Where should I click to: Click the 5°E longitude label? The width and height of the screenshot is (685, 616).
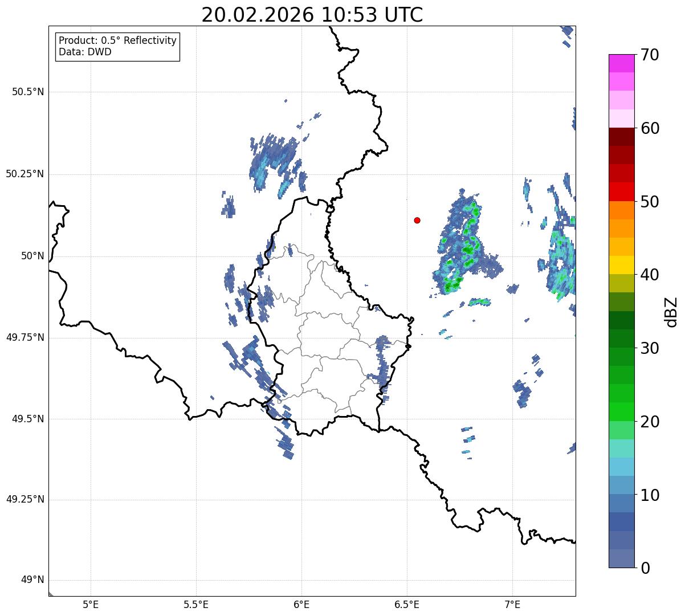pos(91,604)
